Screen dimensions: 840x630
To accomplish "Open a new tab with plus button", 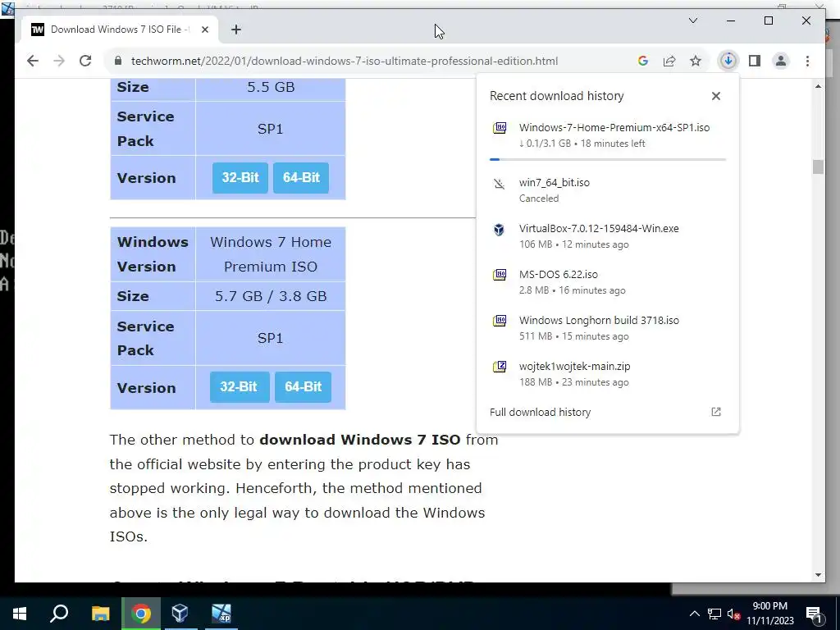I will click(235, 30).
